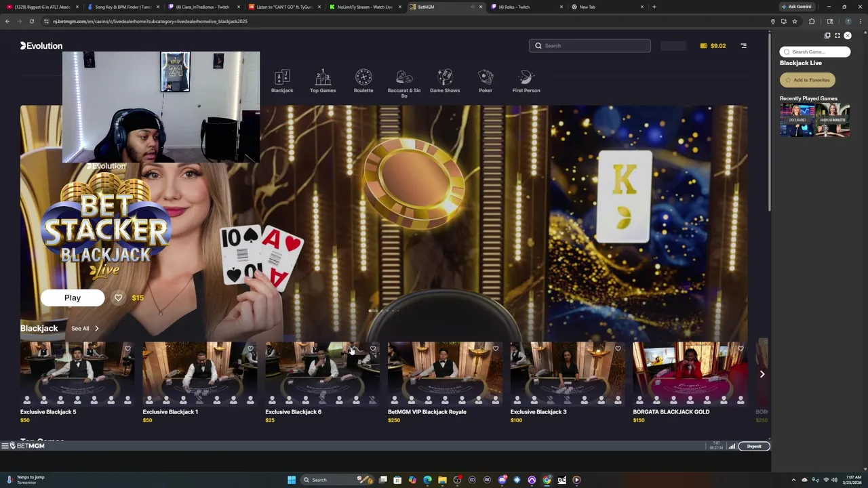Image resolution: width=868 pixels, height=488 pixels.
Task: Favorite Exclusive Blackjack 5 heart icon
Action: (127, 349)
